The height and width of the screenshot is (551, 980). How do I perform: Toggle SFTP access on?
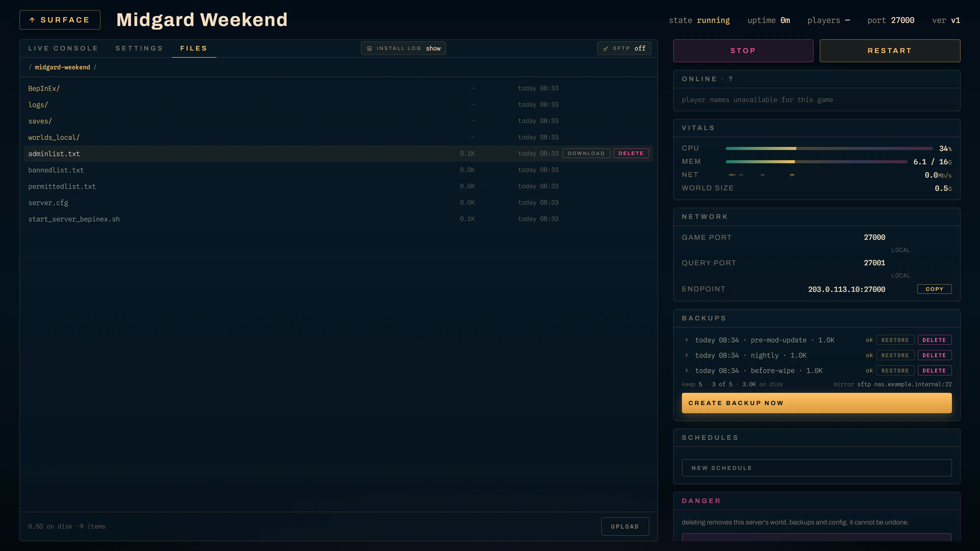(x=624, y=48)
